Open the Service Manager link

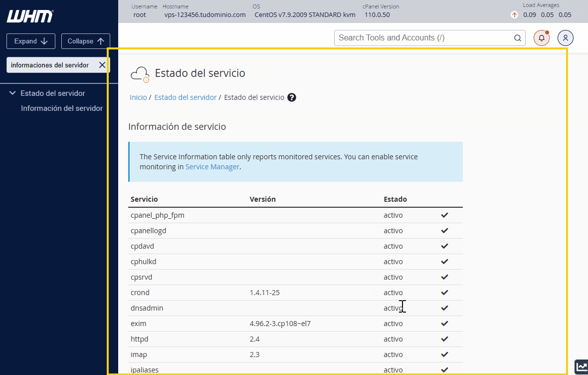coord(212,167)
